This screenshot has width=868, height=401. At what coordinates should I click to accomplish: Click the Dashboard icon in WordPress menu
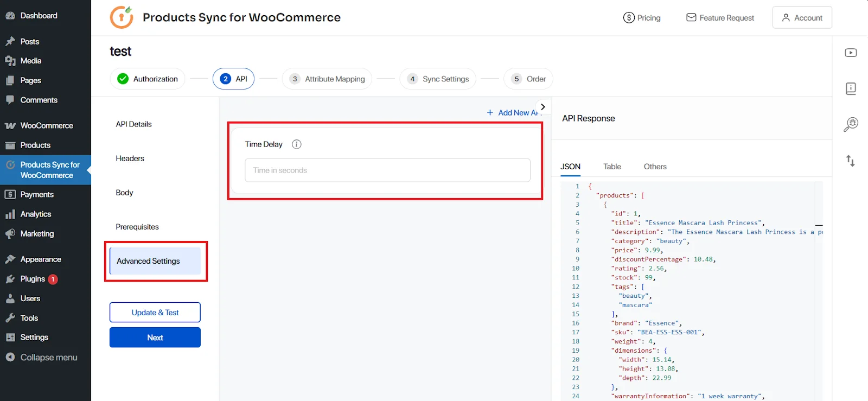coord(10,16)
